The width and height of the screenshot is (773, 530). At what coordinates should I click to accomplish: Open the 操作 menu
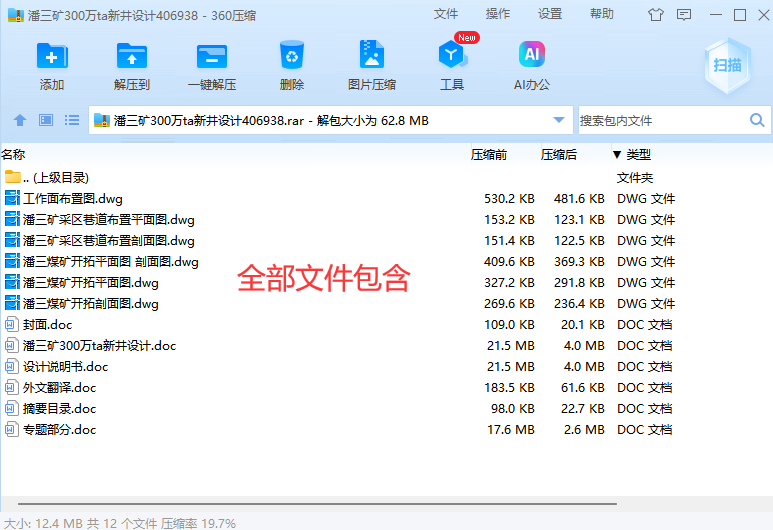498,14
